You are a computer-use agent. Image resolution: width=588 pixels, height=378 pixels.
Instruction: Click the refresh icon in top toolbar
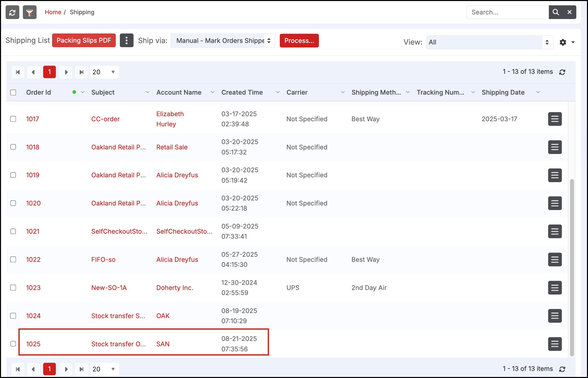[x=12, y=12]
